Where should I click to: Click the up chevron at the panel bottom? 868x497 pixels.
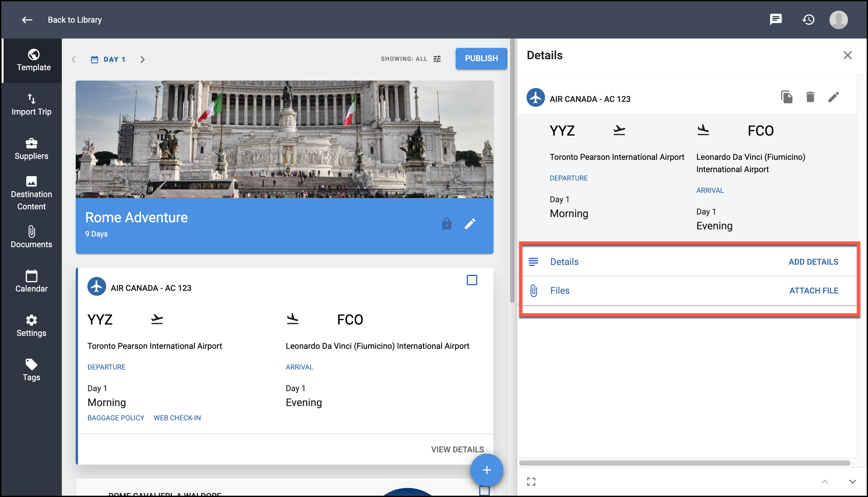[x=825, y=482]
